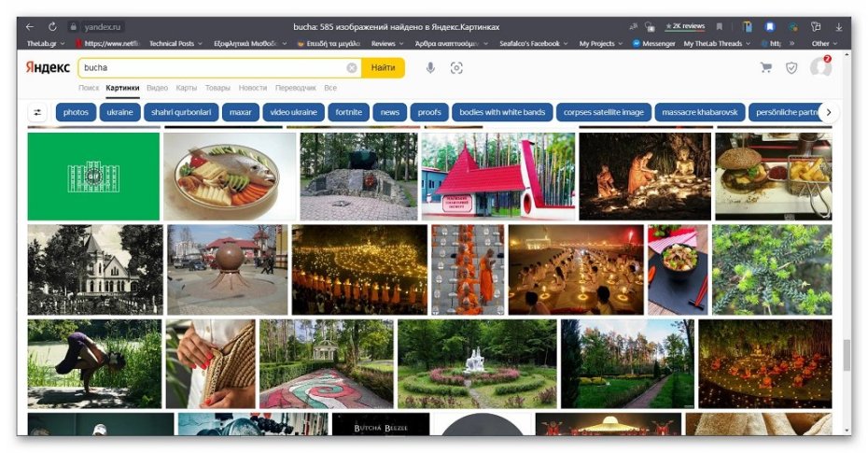868x453 pixels.
Task: Open the monks in orange robes thumbnail
Action: pyautogui.click(x=468, y=270)
